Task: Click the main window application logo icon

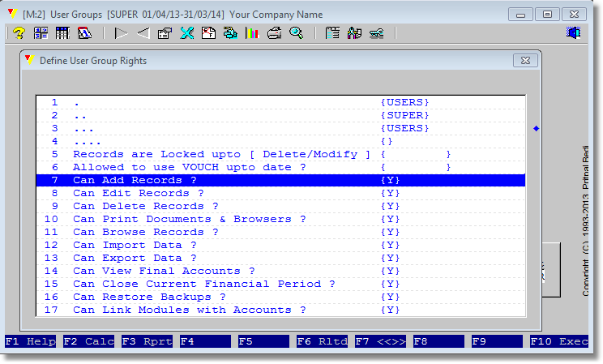Action: pyautogui.click(x=13, y=14)
